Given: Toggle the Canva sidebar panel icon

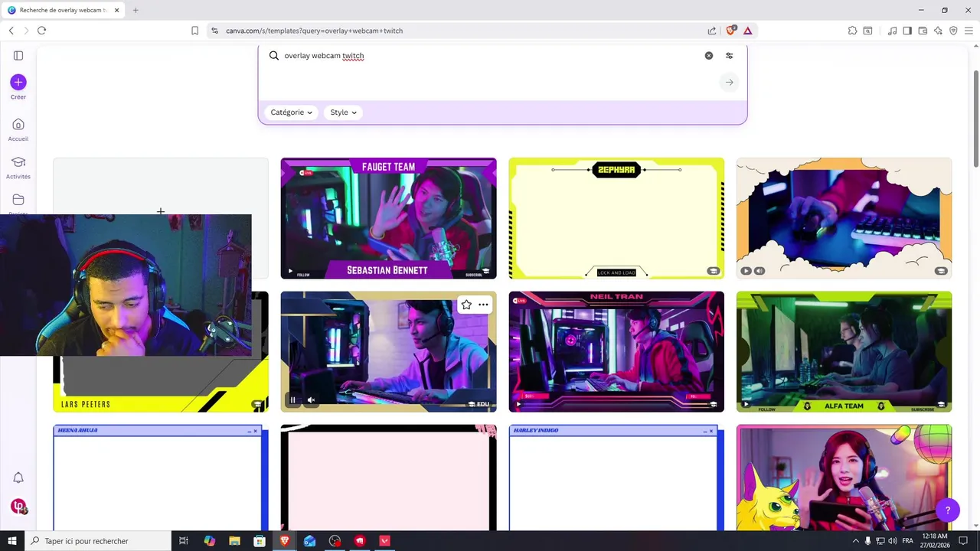Looking at the screenshot, I should click(x=18, y=56).
